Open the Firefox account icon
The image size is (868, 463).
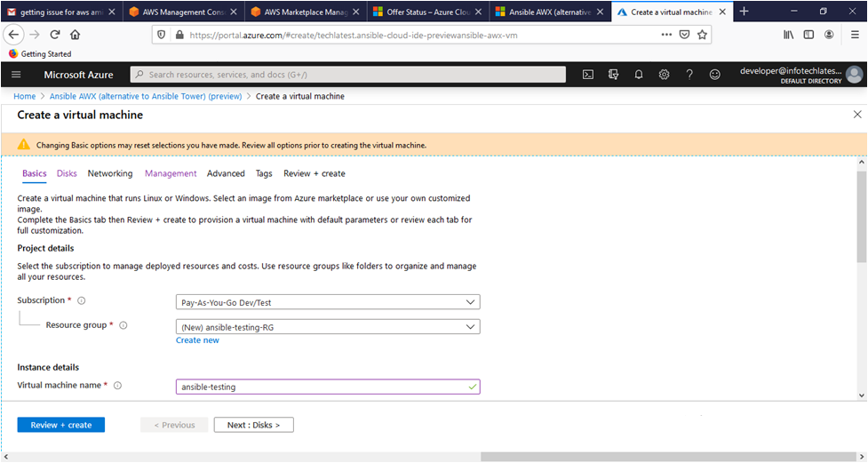pos(829,35)
